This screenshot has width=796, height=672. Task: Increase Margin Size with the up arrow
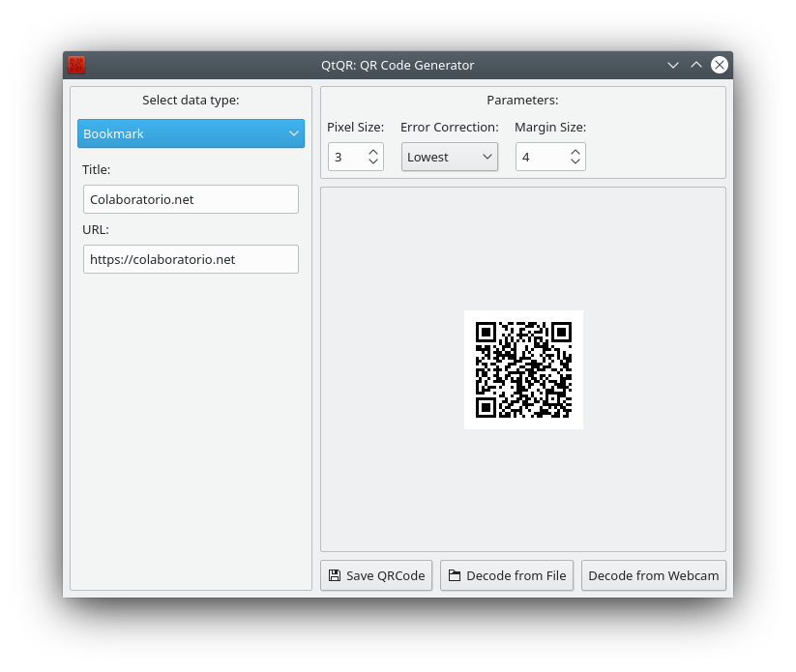coord(575,152)
